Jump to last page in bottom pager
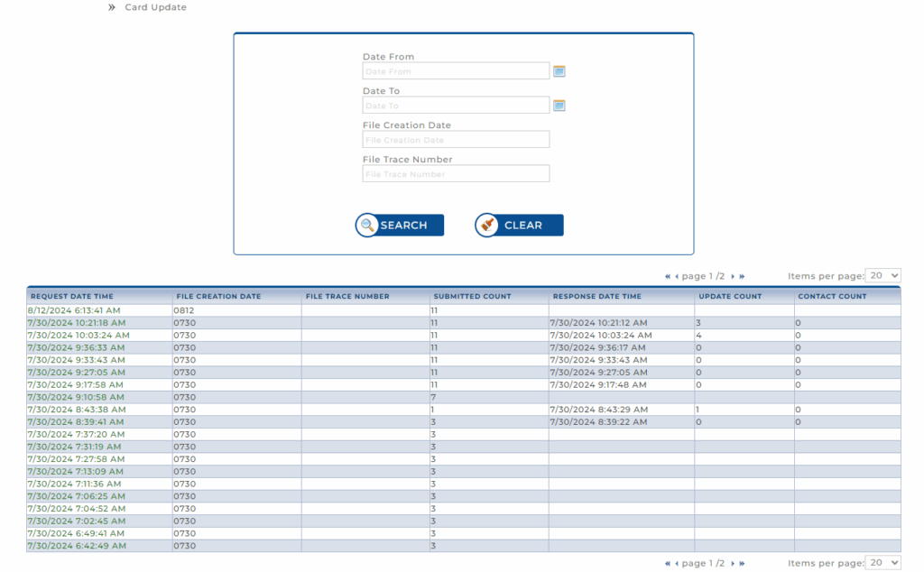The width and height of the screenshot is (924, 572). point(742,563)
